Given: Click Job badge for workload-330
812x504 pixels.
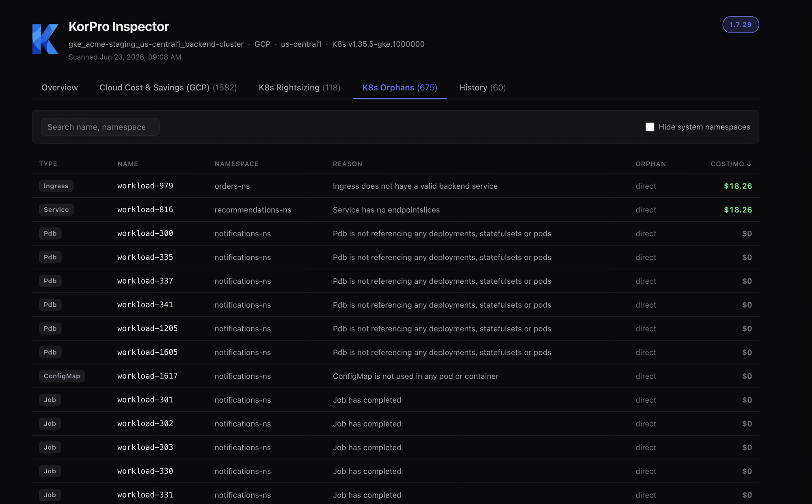Looking at the screenshot, I should point(50,471).
